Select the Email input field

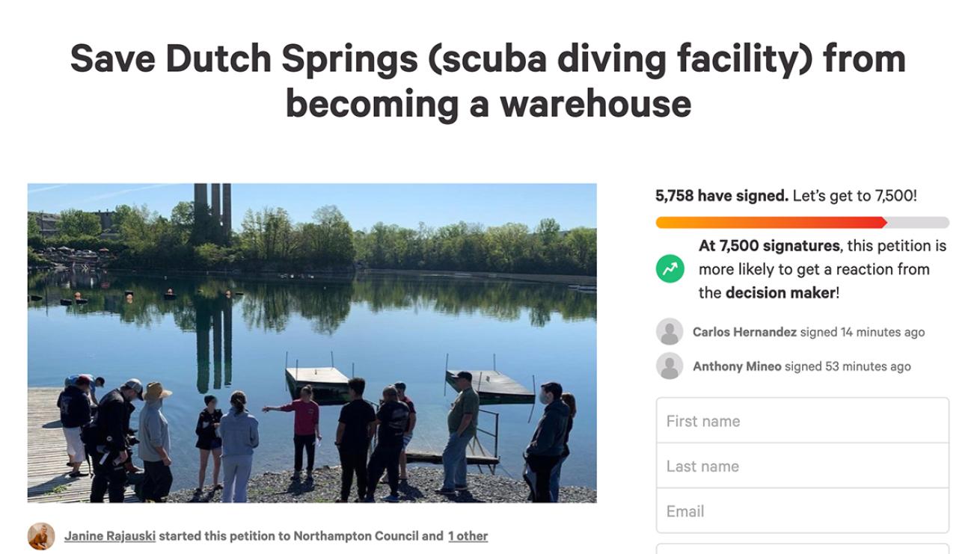point(802,511)
